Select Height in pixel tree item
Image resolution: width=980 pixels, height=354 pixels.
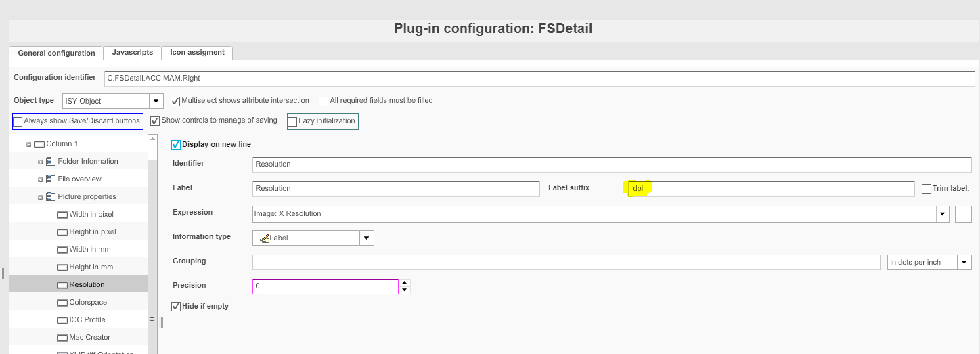93,232
